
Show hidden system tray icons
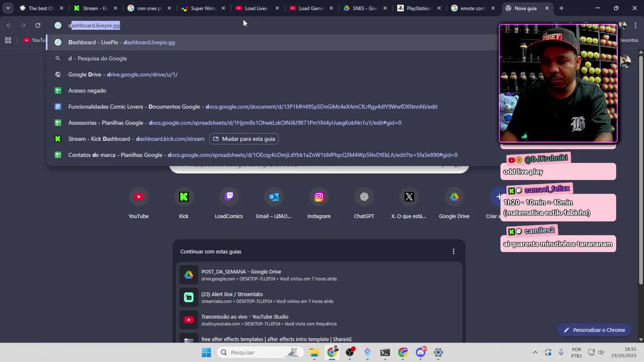tap(535, 352)
